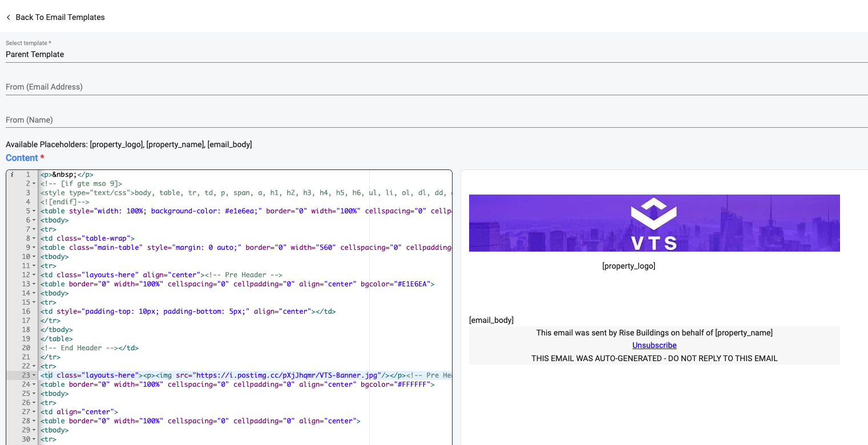Toggle the fold arrow on line 11
The height and width of the screenshot is (445, 868).
34,266
